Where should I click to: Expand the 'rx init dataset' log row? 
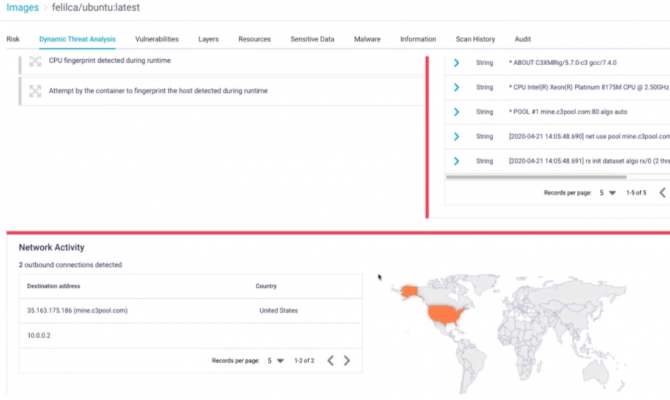(x=456, y=160)
